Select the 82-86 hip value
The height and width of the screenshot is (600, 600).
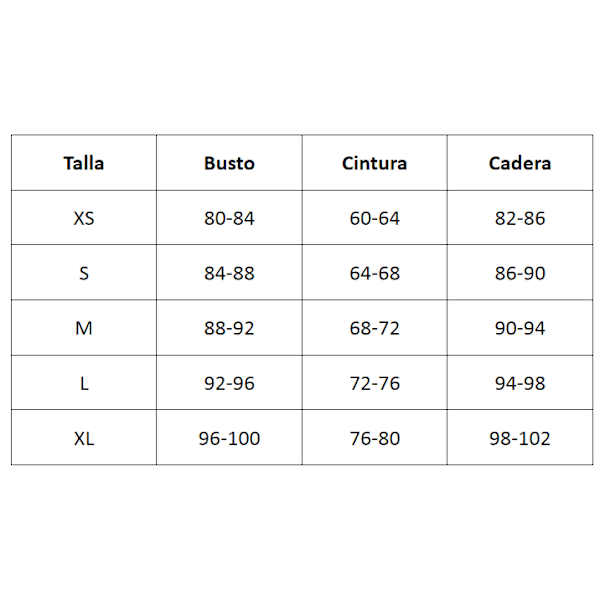tap(520, 218)
